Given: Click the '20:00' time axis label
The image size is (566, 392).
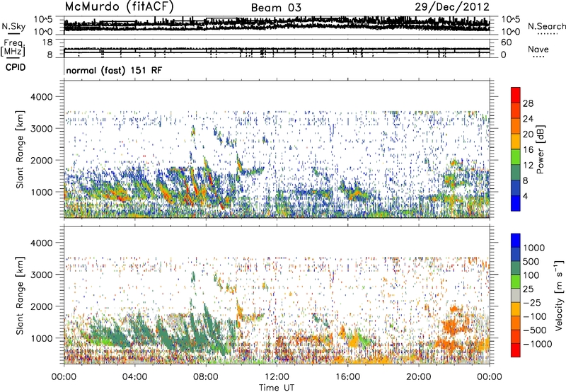Looking at the screenshot, I should coord(419,377).
